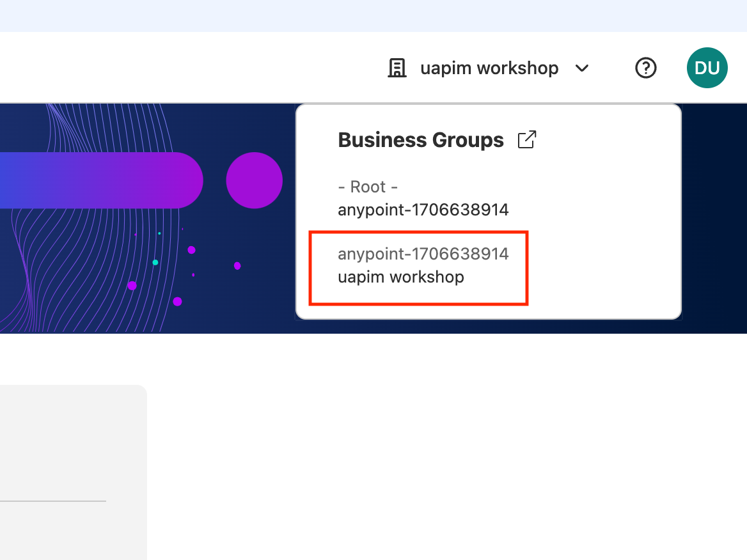Open the DU user avatar menu
747x560 pixels.
707,68
